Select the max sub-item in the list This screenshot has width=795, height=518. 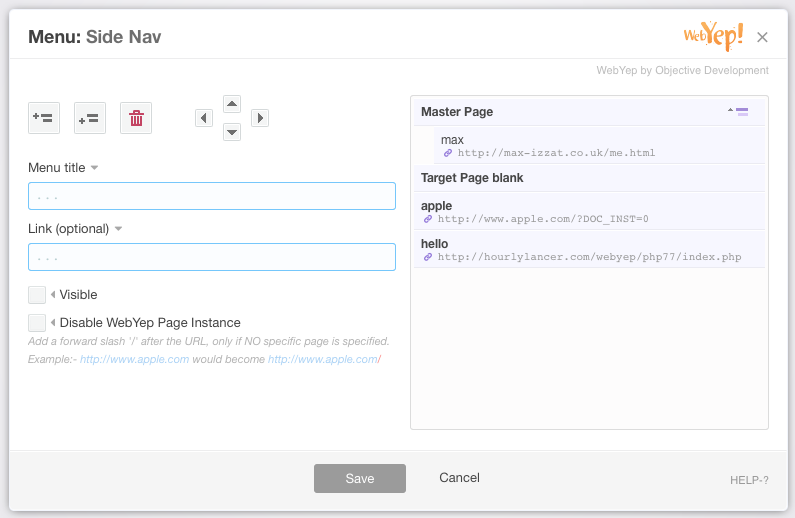[599, 145]
